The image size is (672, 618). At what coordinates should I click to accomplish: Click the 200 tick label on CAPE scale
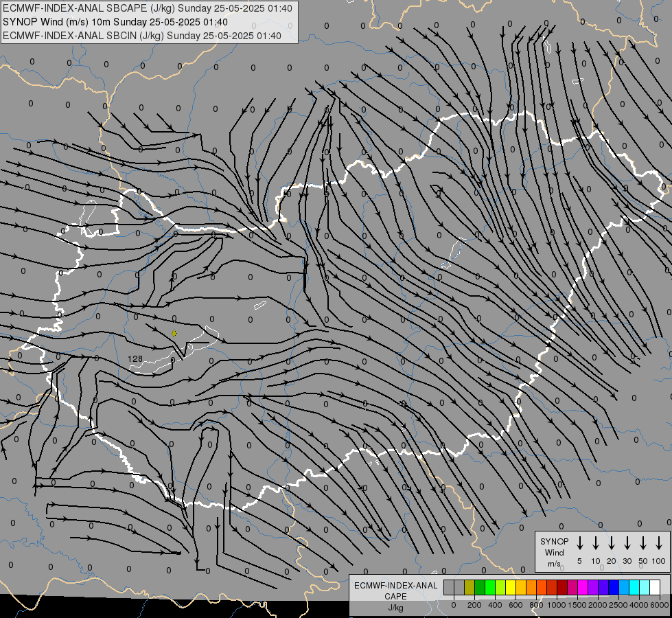pos(474,605)
